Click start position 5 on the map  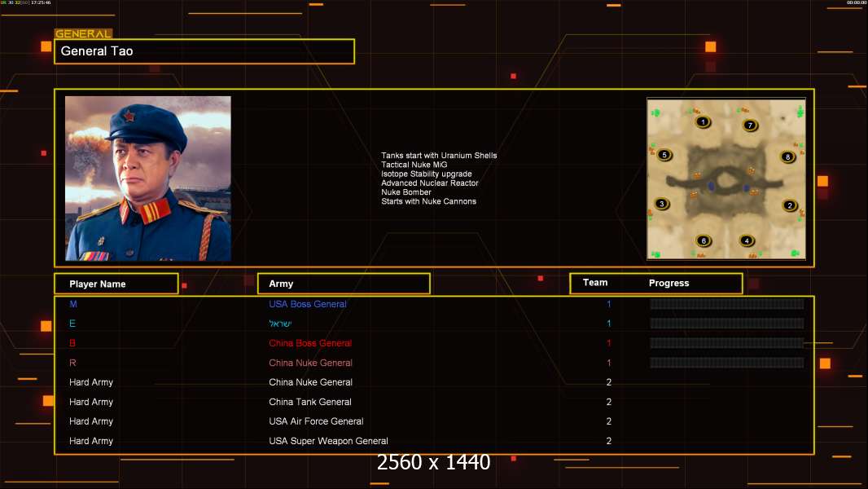pyautogui.click(x=664, y=155)
